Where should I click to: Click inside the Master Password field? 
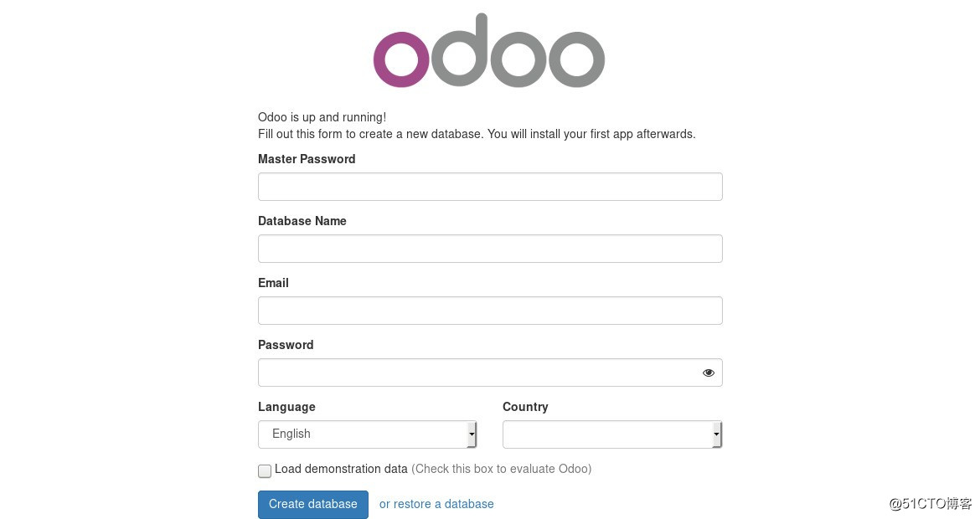point(490,186)
